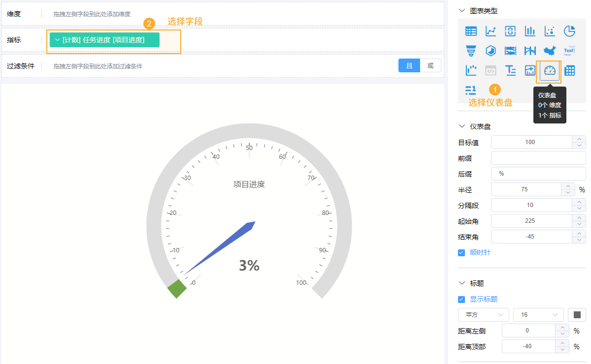The width and height of the screenshot is (591, 364).
Task: Collapse the 图表类型 section
Action: point(461,10)
